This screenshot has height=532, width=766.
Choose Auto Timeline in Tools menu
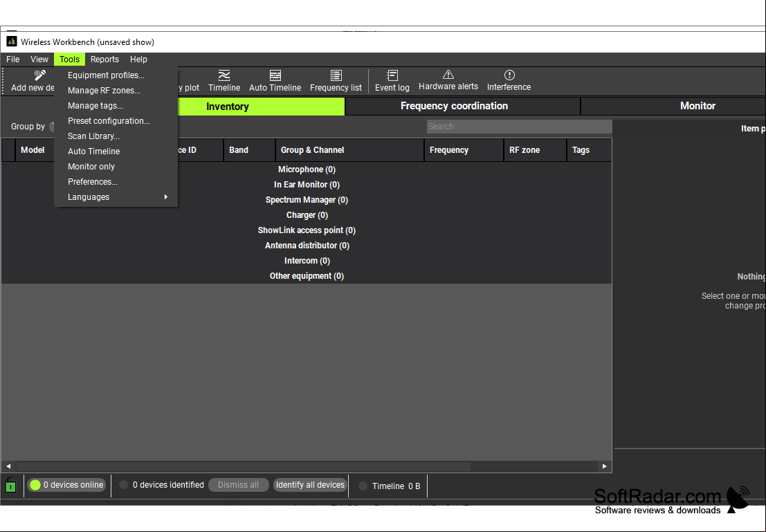[x=116, y=152]
